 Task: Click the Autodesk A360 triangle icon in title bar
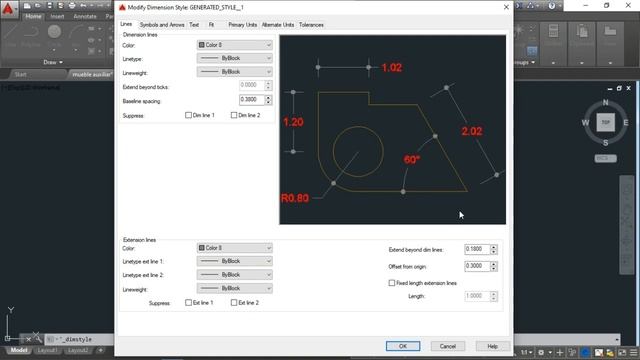(530, 6)
